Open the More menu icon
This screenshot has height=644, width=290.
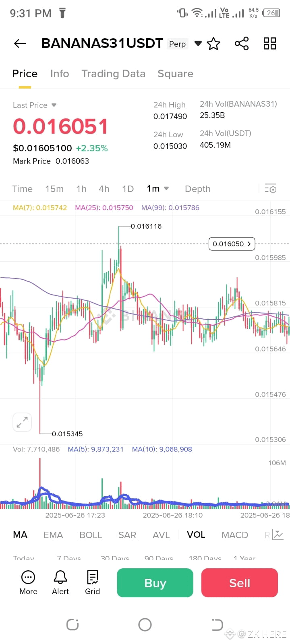tap(28, 582)
